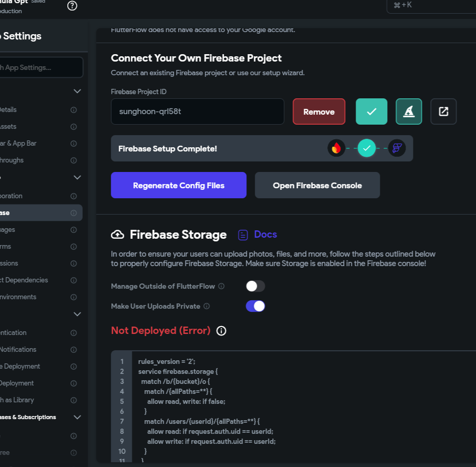Click the FlutterFlow logo icon in setup status

397,148
